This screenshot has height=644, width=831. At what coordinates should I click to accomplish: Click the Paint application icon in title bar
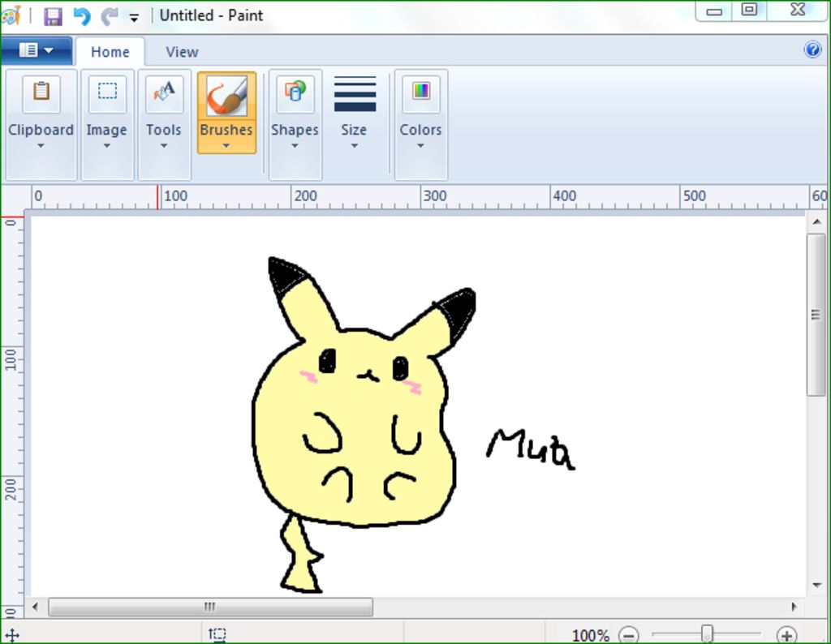(11, 15)
